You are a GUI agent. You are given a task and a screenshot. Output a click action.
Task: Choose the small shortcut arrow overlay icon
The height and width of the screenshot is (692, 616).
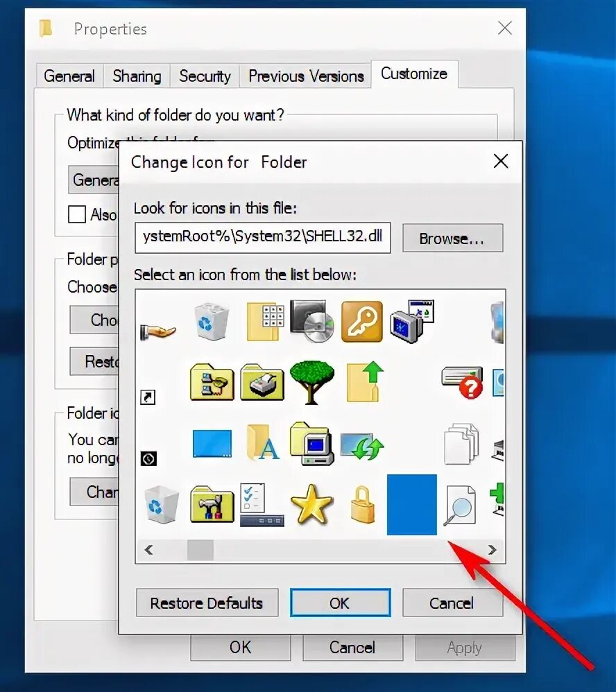[x=148, y=397]
